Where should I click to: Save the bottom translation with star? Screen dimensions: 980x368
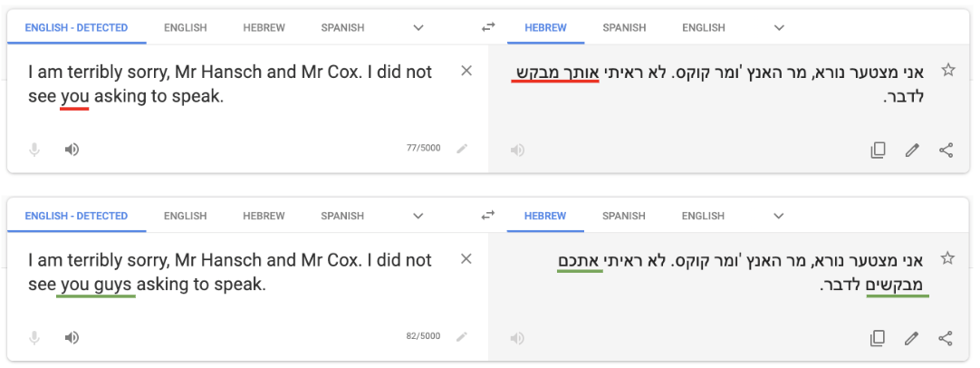click(948, 258)
